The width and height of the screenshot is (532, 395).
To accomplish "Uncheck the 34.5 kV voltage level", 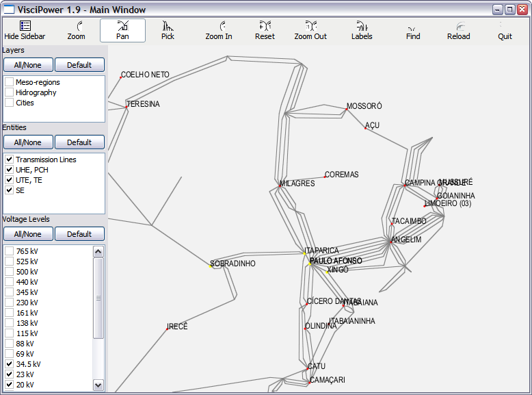I will tap(10, 364).
